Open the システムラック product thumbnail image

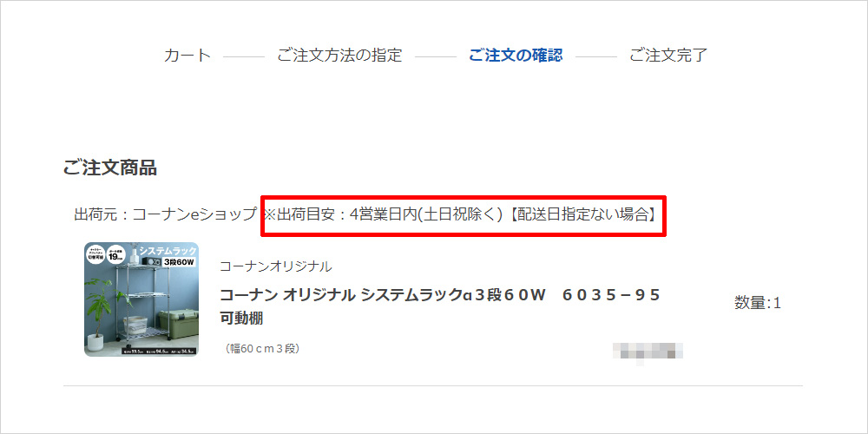[x=141, y=299]
